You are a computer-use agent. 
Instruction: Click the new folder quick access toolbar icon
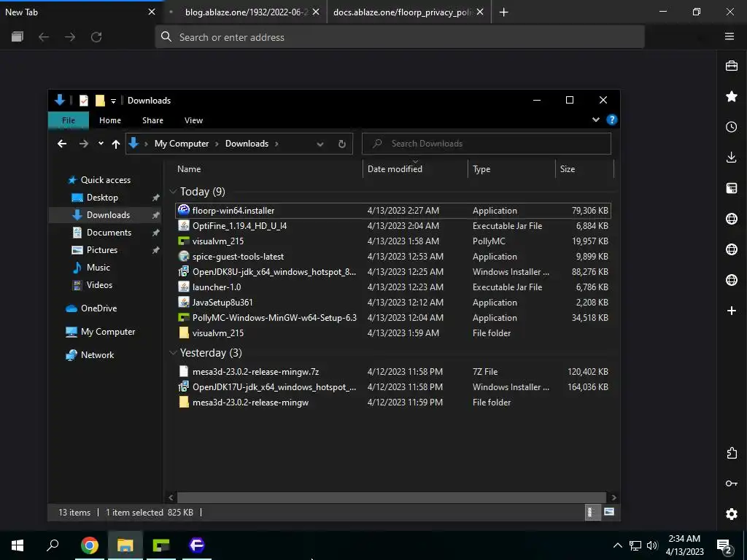coord(100,101)
